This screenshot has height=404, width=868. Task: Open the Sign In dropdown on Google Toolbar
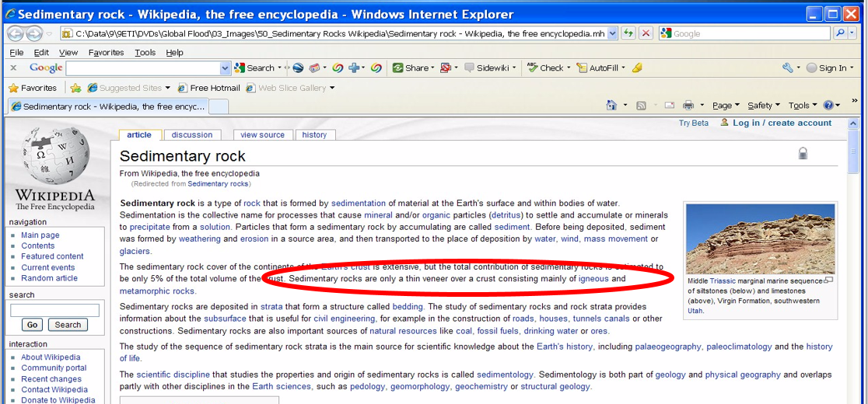coord(852,68)
